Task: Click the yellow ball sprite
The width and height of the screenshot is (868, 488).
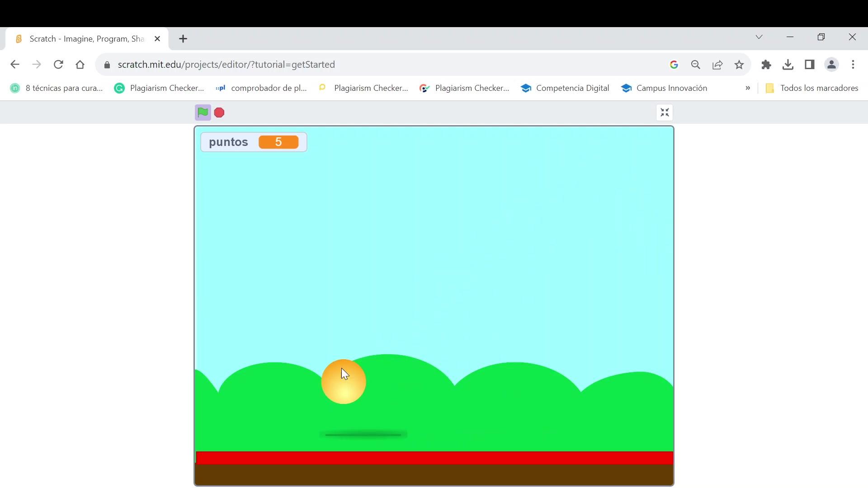Action: 344,382
